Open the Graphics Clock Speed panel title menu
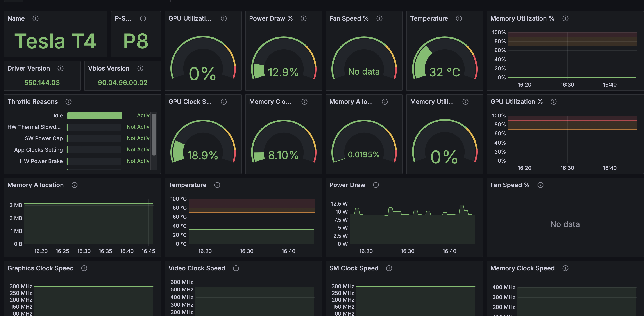 (x=41, y=268)
